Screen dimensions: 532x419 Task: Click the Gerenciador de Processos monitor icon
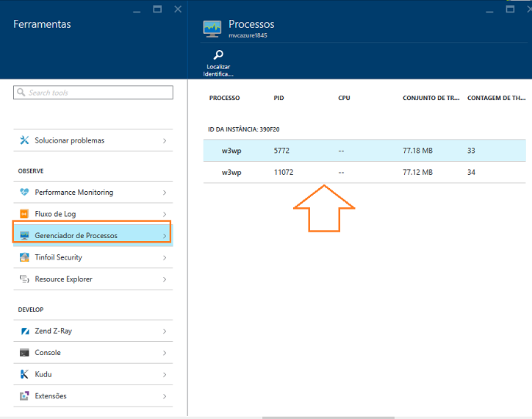click(x=24, y=236)
